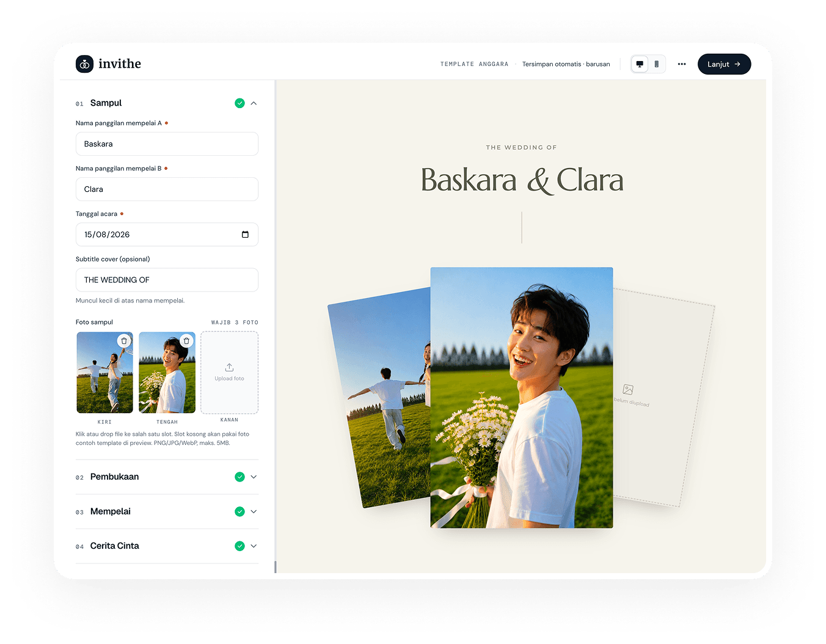Click the empty belum diupload preview card
The width and height of the screenshot is (826, 644).
pos(663,398)
